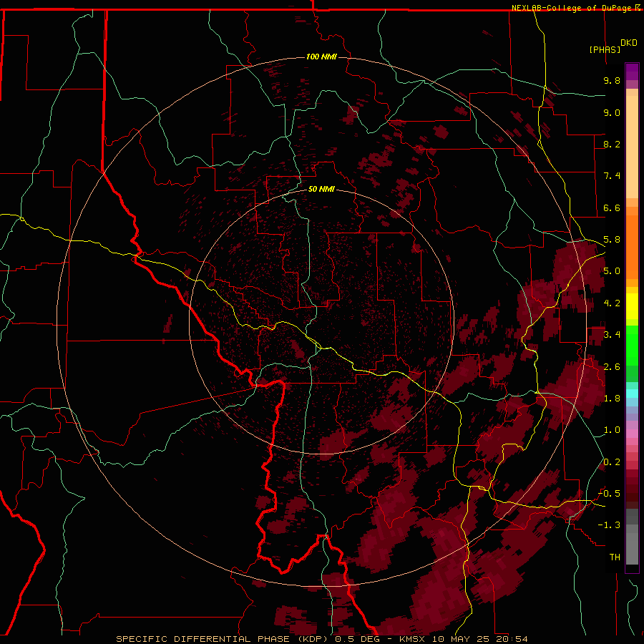Screen dimensions: 644x644
Task: Click the 0.2 scale value
Action: click(x=612, y=462)
